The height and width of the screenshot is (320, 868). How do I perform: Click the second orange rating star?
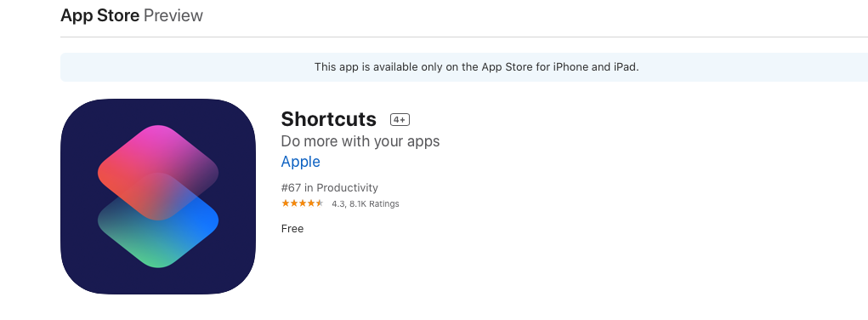point(294,203)
